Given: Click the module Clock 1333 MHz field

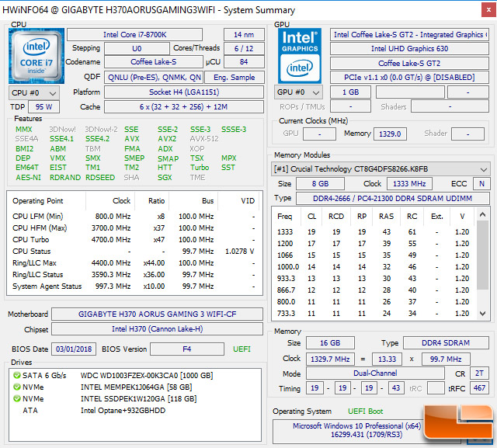Looking at the screenshot, I should (409, 184).
